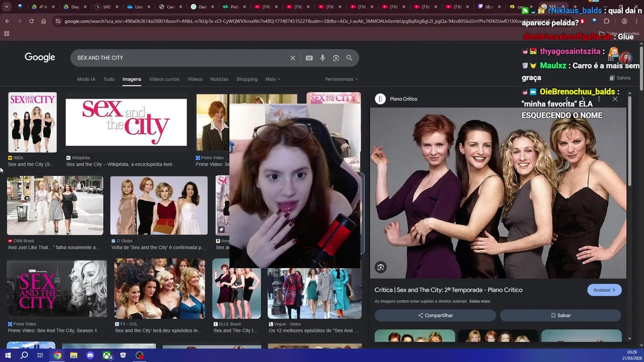644x362 pixels.
Task: Open the CNN Brasil And Just Like That thumbnail
Action: point(55,205)
